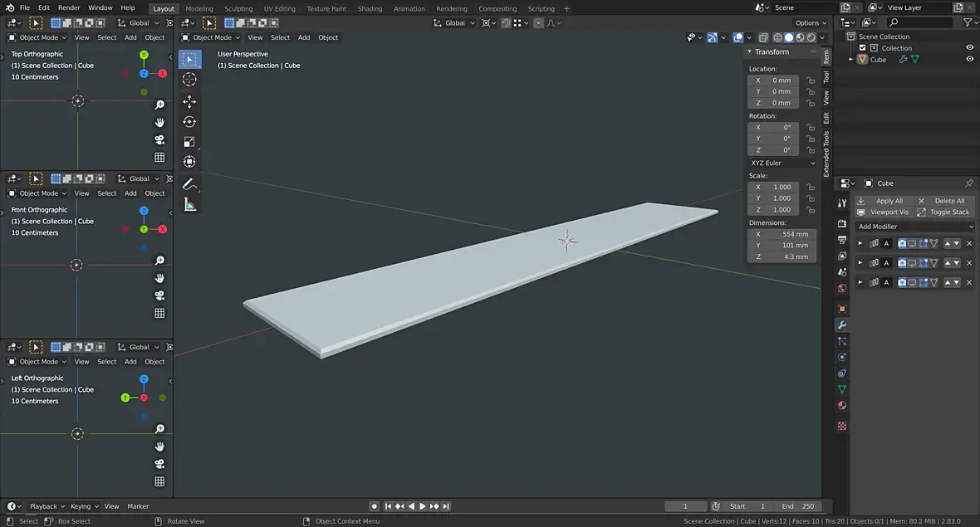This screenshot has height=527, width=980.
Task: Switch to the UV Editing workspace tab
Action: pyautogui.click(x=279, y=9)
